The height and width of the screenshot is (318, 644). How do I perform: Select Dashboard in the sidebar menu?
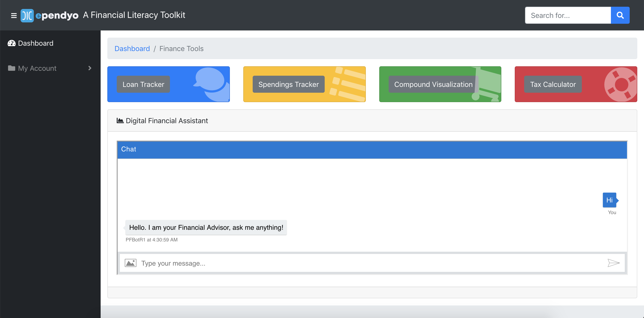click(36, 43)
